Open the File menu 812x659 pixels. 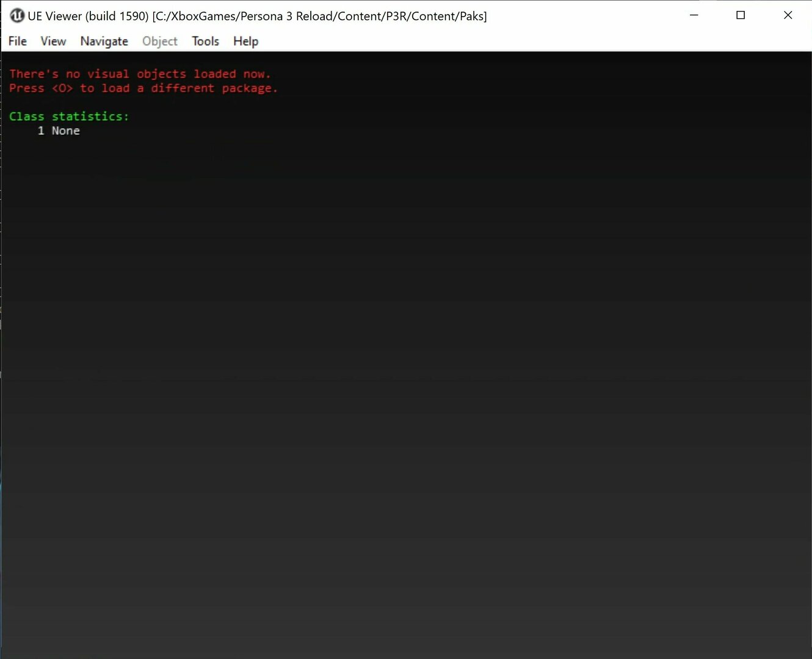[x=17, y=41]
